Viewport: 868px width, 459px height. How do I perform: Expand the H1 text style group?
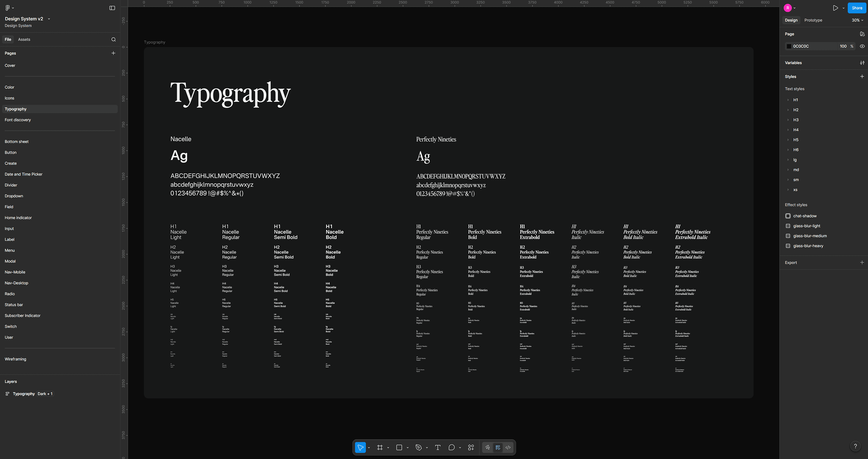tap(788, 100)
